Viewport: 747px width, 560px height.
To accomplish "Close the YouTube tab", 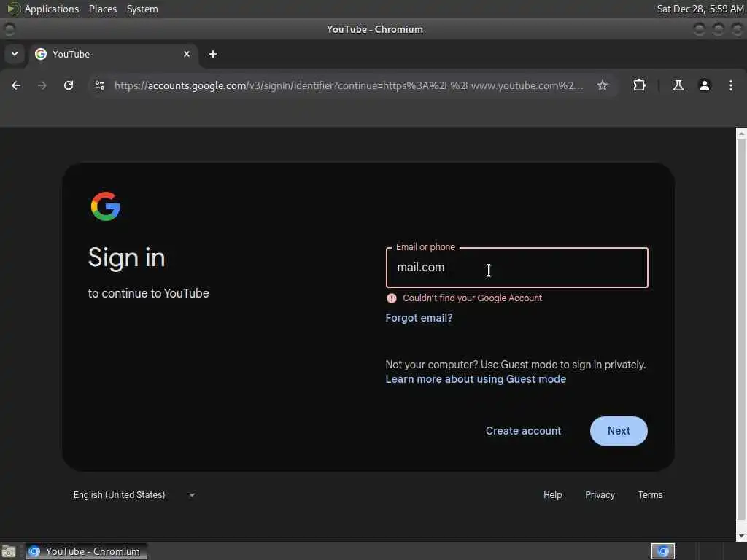I will point(187,54).
